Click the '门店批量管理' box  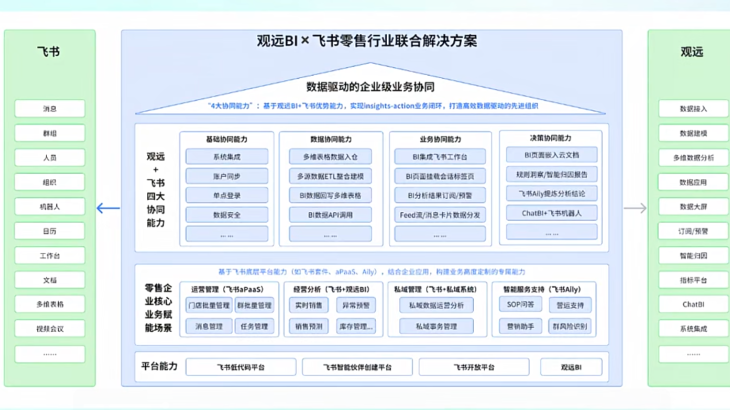[209, 305]
